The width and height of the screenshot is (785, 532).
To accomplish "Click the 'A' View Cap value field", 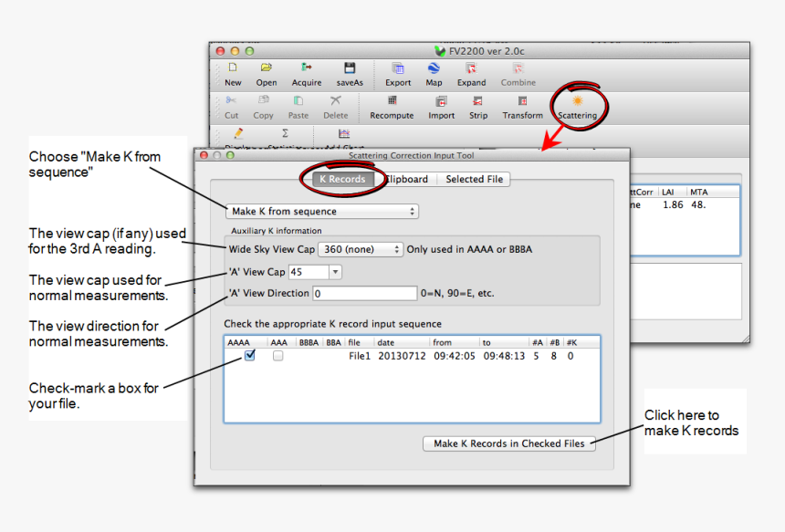I will [309, 272].
